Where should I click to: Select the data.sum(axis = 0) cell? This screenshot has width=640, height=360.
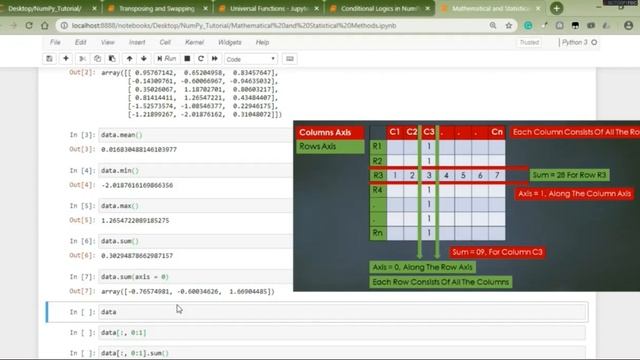point(195,277)
